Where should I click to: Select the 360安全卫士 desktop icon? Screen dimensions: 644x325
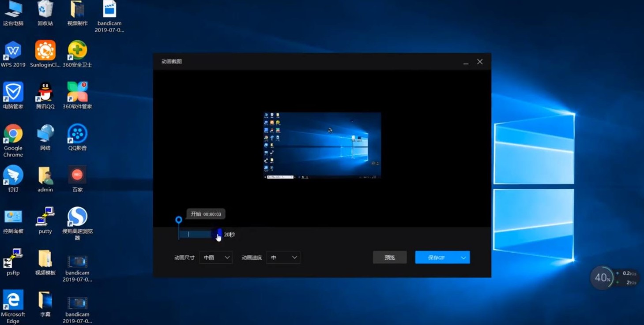coord(77,51)
